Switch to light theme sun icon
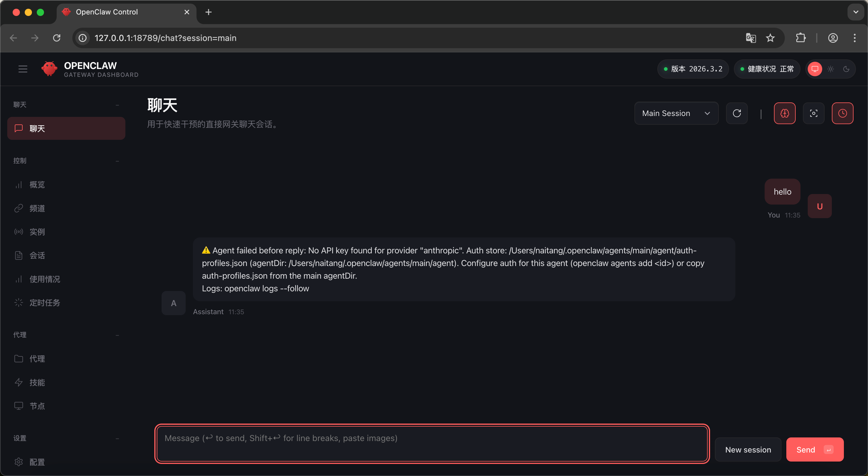The width and height of the screenshot is (868, 476). click(x=831, y=69)
